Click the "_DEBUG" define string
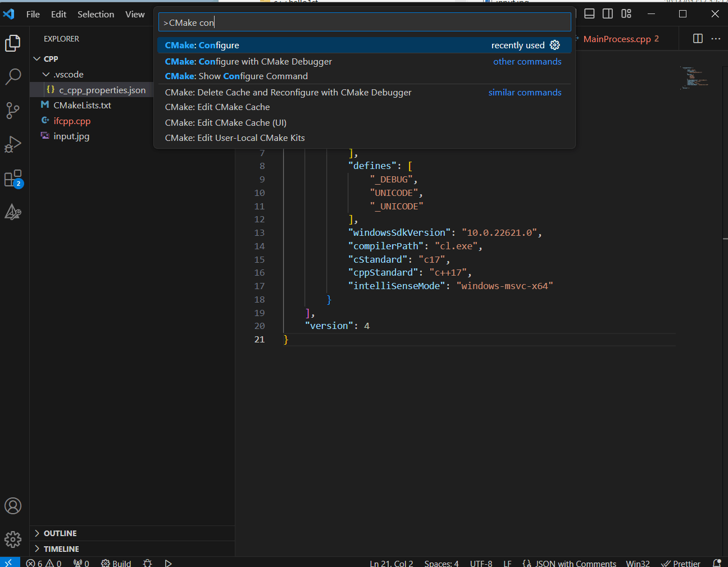The image size is (728, 567). (392, 179)
